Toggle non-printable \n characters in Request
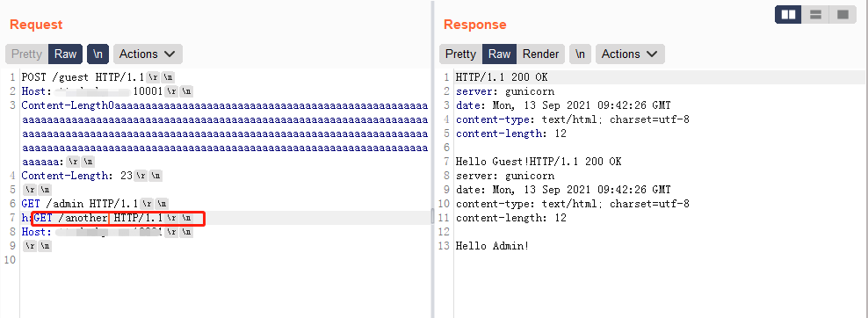Screen dimensions: 868x318 tap(98, 54)
